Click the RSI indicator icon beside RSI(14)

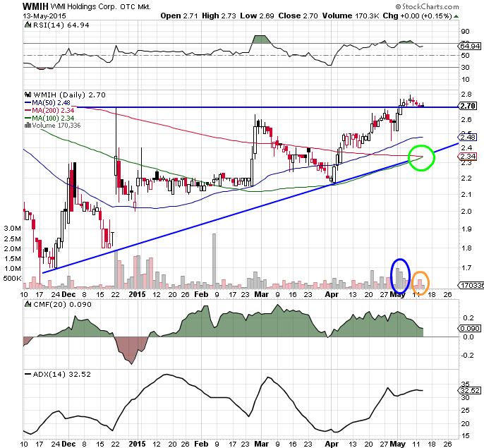[28, 25]
